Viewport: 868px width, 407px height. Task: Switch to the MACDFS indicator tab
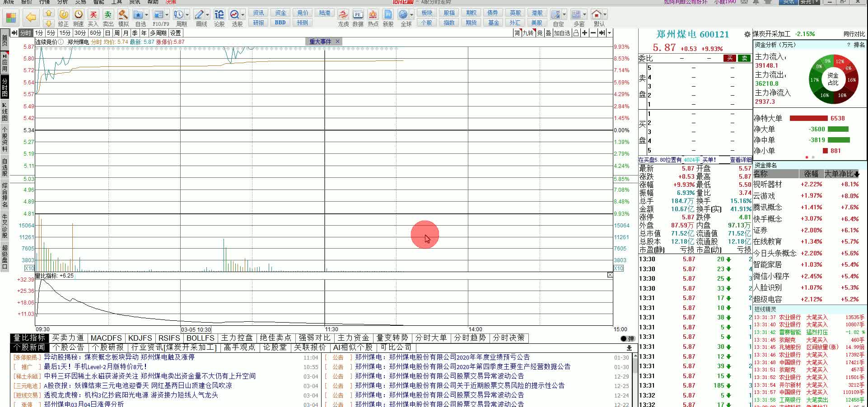(106, 338)
